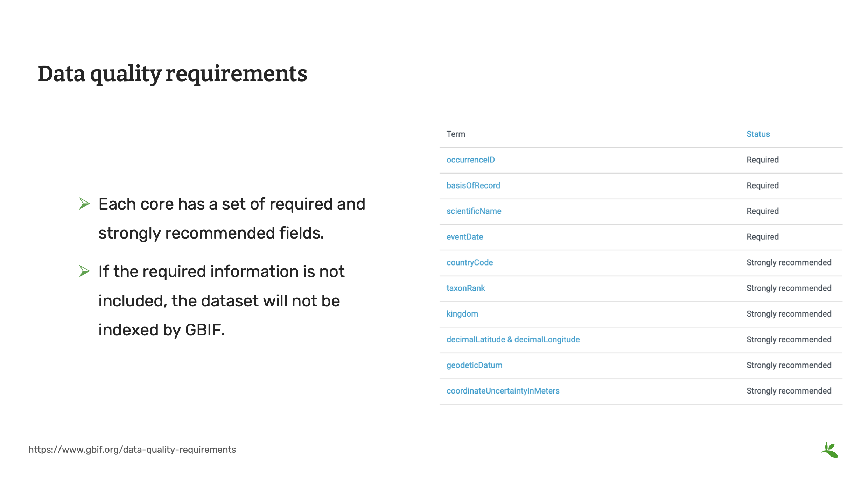868x488 pixels.
Task: Sort the table by Status column
Action: pos(758,134)
